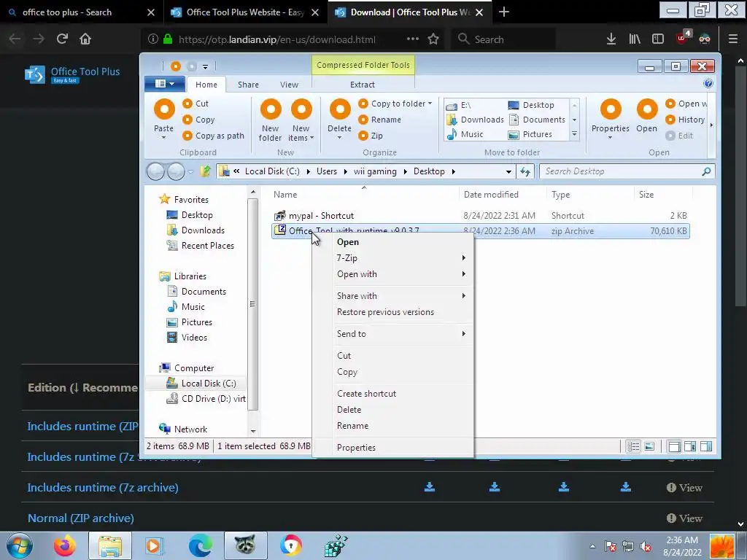Click the navigation pane vertical scrollbar

coord(252,304)
